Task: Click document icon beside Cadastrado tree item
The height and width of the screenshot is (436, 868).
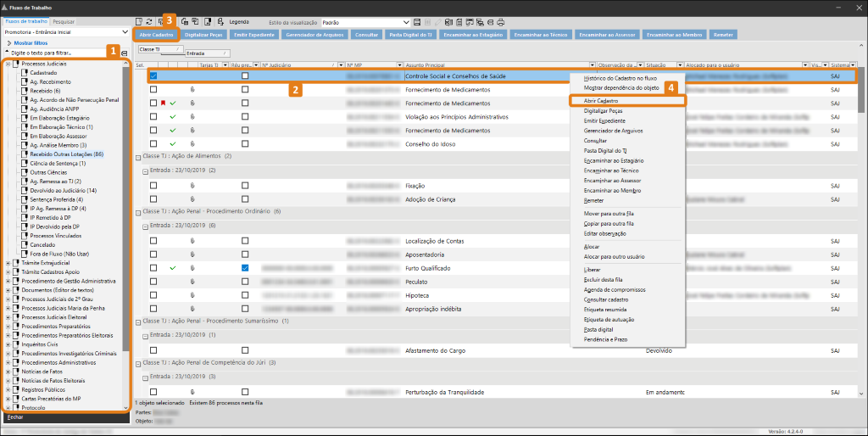Action: (x=25, y=73)
